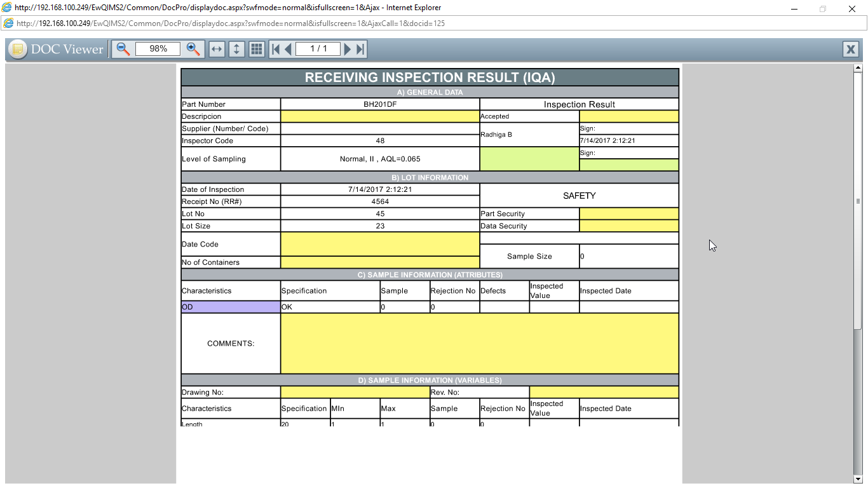868x488 pixels.
Task: Click the yellow field beside Accepted
Action: pos(629,116)
